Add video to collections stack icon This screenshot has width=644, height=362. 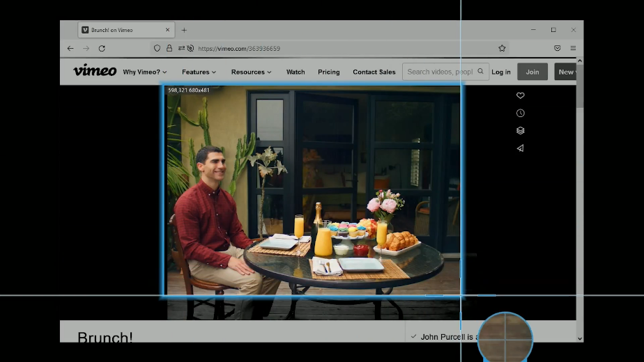coord(521,130)
